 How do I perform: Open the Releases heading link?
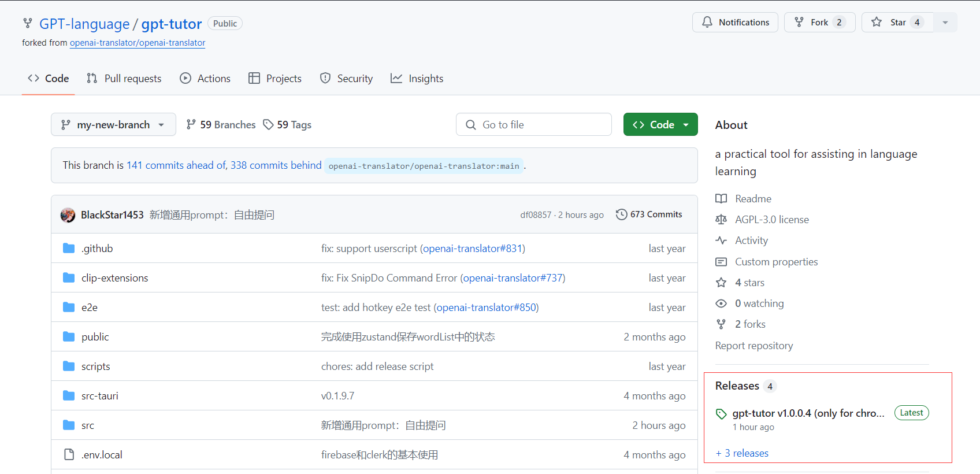pos(737,386)
